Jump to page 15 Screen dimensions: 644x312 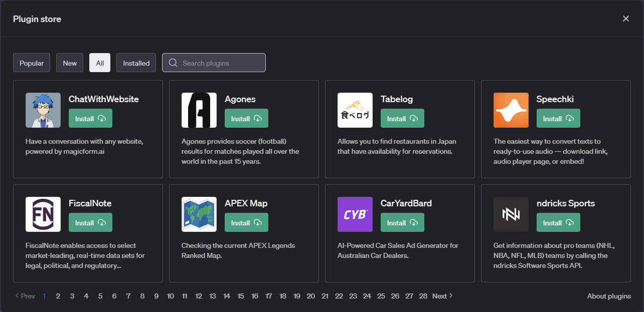[241, 296]
